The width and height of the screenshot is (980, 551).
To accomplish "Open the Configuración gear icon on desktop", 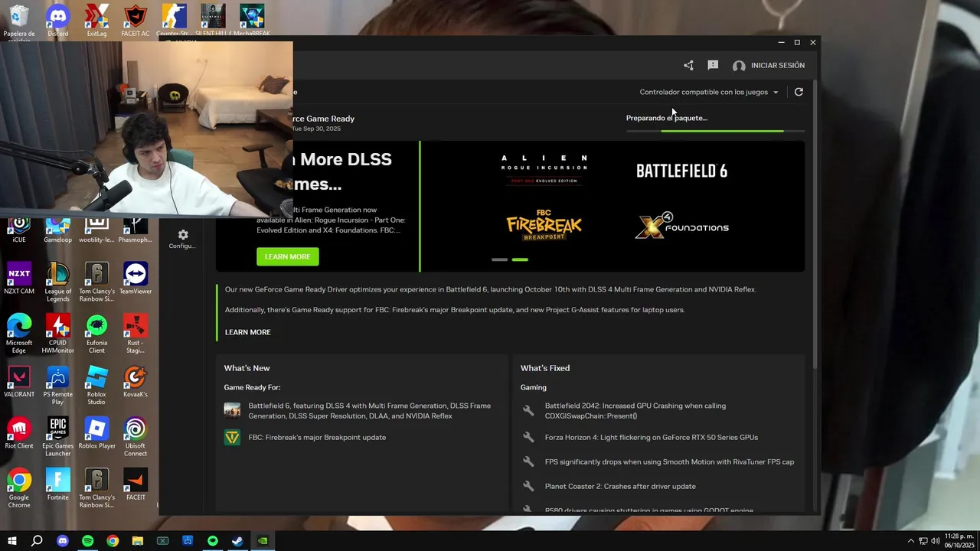I will [182, 239].
